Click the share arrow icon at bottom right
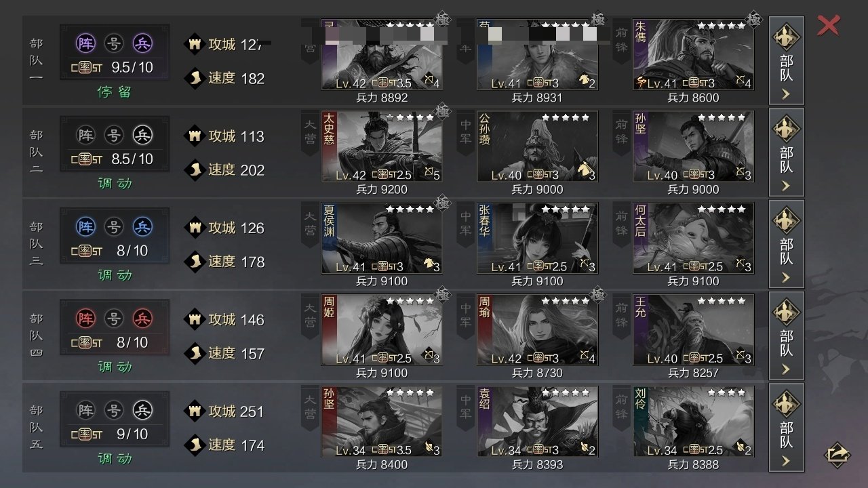Screen dimensions: 868x488 (837, 453)
